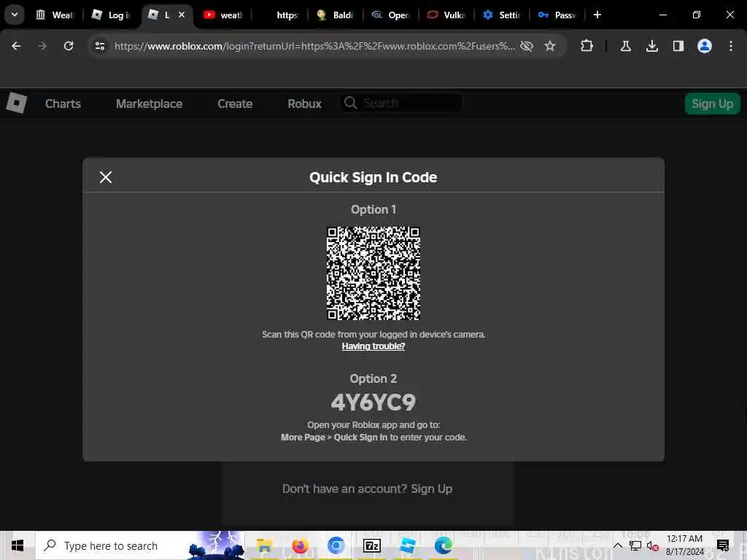Show hidden system tray icons
Image resolution: width=747 pixels, height=560 pixels.
click(x=618, y=545)
